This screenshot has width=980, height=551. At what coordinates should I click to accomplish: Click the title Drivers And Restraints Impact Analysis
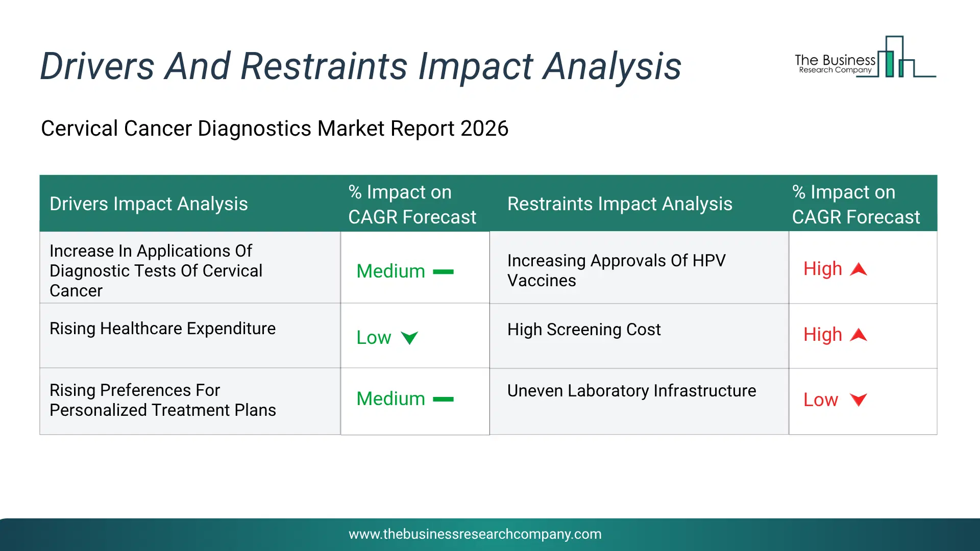click(360, 66)
